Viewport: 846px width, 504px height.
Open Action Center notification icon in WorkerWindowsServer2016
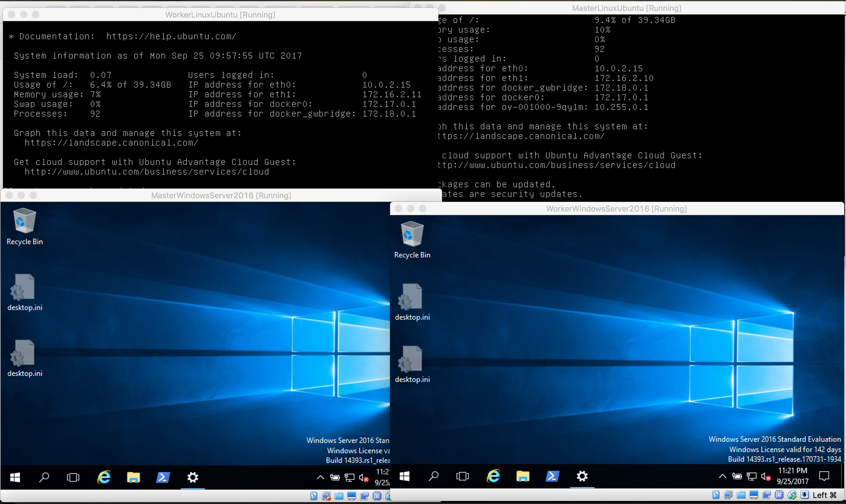coord(824,476)
